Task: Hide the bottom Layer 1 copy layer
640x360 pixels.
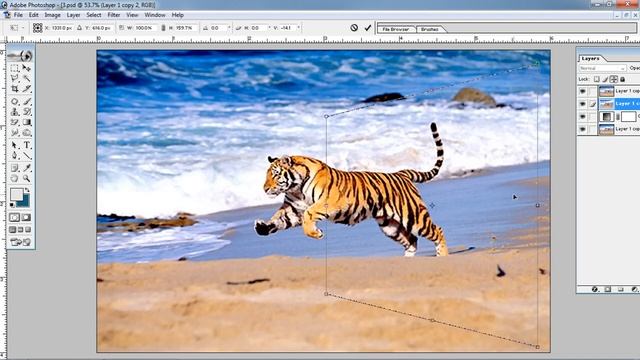Action: pyautogui.click(x=582, y=129)
